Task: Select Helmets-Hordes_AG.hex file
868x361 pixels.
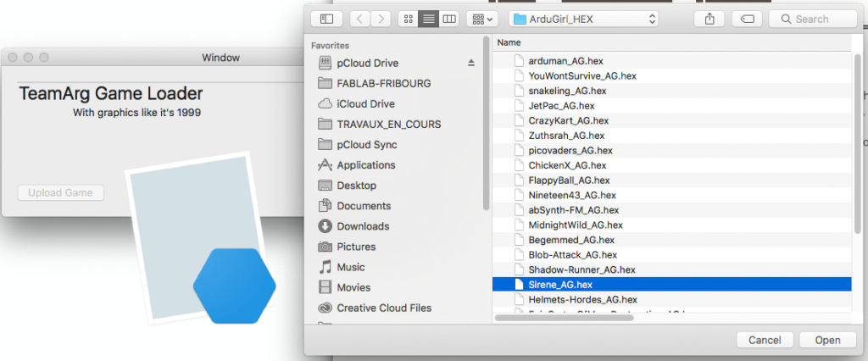Action: (x=671, y=299)
